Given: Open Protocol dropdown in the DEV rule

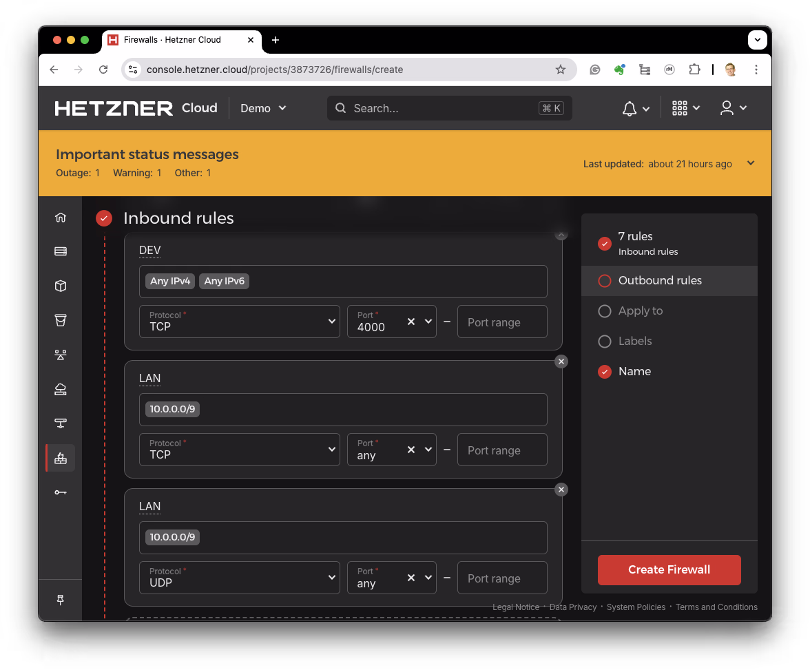Looking at the screenshot, I should tap(239, 322).
